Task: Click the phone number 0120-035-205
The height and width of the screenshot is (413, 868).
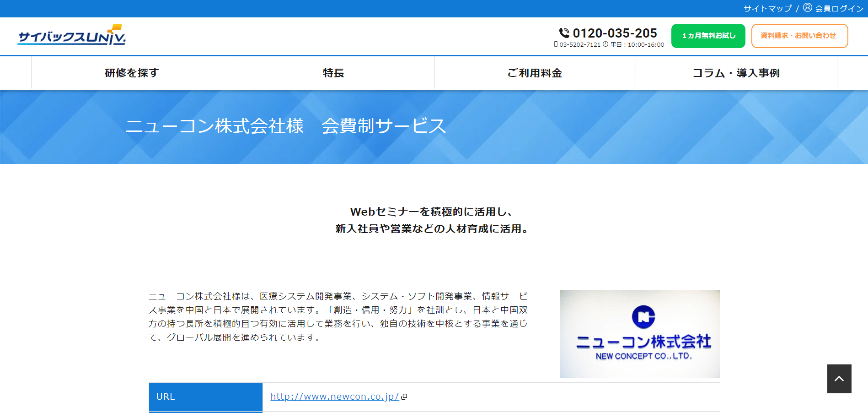Action: coord(615,33)
